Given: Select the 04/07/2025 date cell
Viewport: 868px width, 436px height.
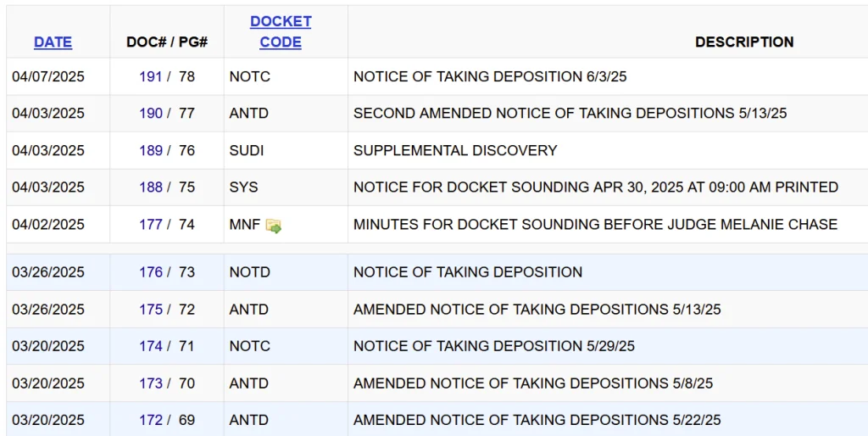Looking at the screenshot, I should point(48,76).
